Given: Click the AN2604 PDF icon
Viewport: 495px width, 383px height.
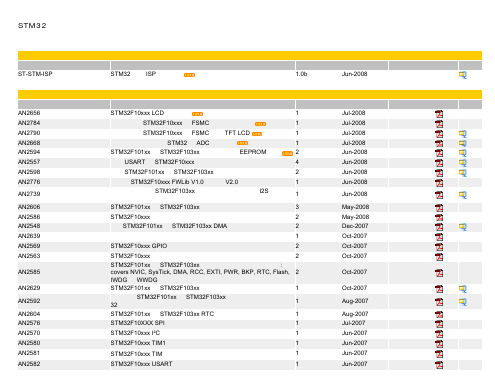Looking at the screenshot, I should [439, 315].
